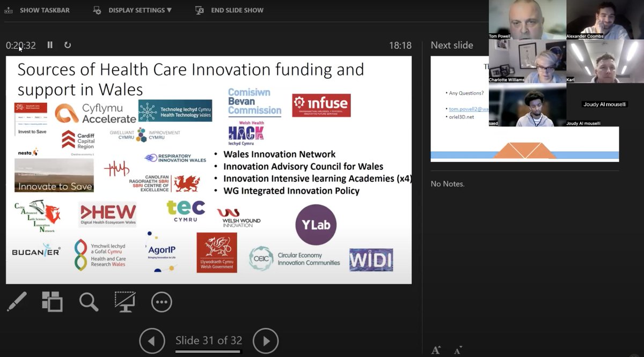Toggle black or unblack slide show

[125, 302]
